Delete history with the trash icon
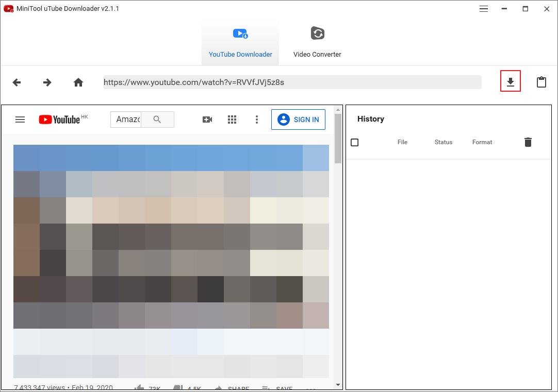 [528, 142]
